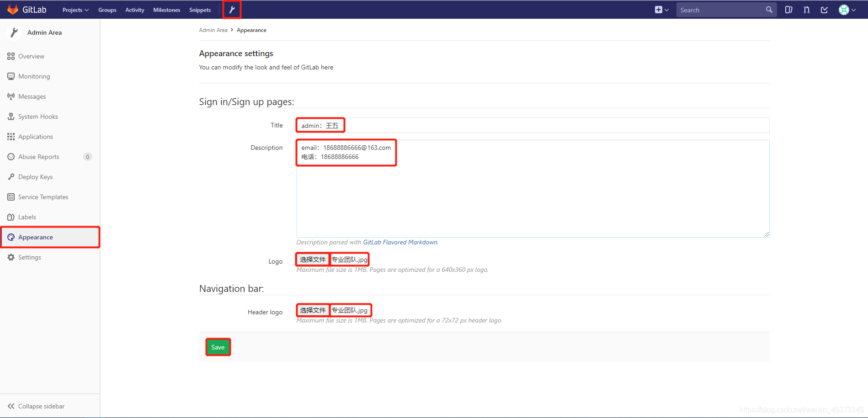Click the Collapse sidebar double-chevron icon
Screen dimensions: 868x418
(11, 406)
